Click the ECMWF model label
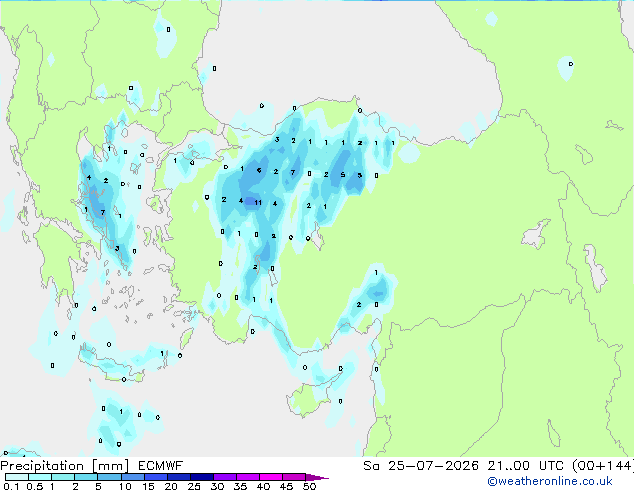The height and width of the screenshot is (490, 634). [161, 466]
